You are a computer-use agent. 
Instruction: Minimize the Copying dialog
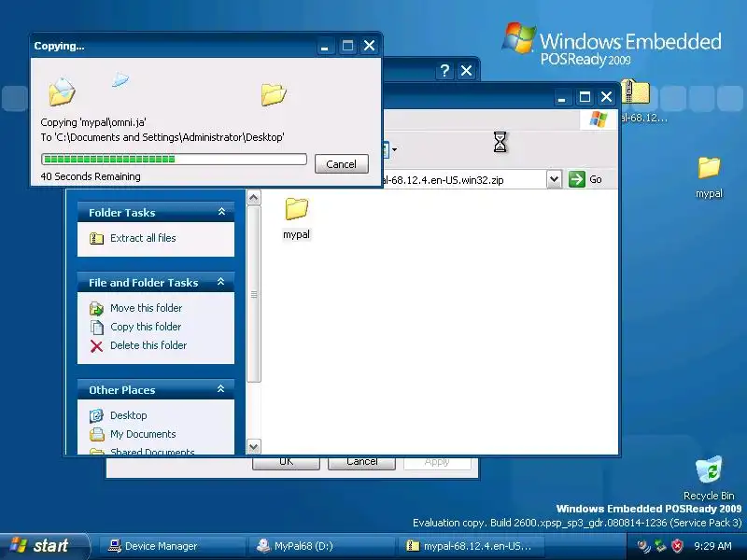[324, 46]
